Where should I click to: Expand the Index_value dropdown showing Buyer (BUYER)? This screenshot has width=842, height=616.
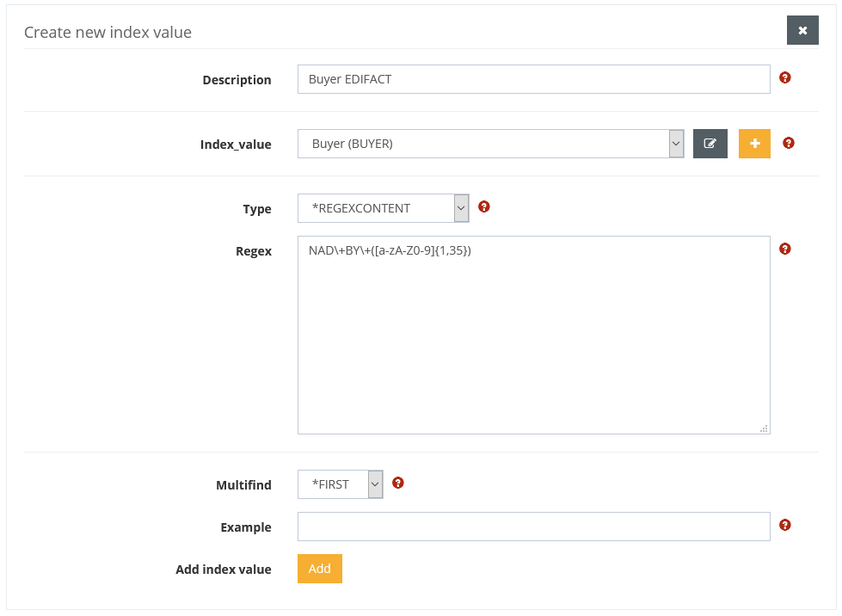coord(491,144)
